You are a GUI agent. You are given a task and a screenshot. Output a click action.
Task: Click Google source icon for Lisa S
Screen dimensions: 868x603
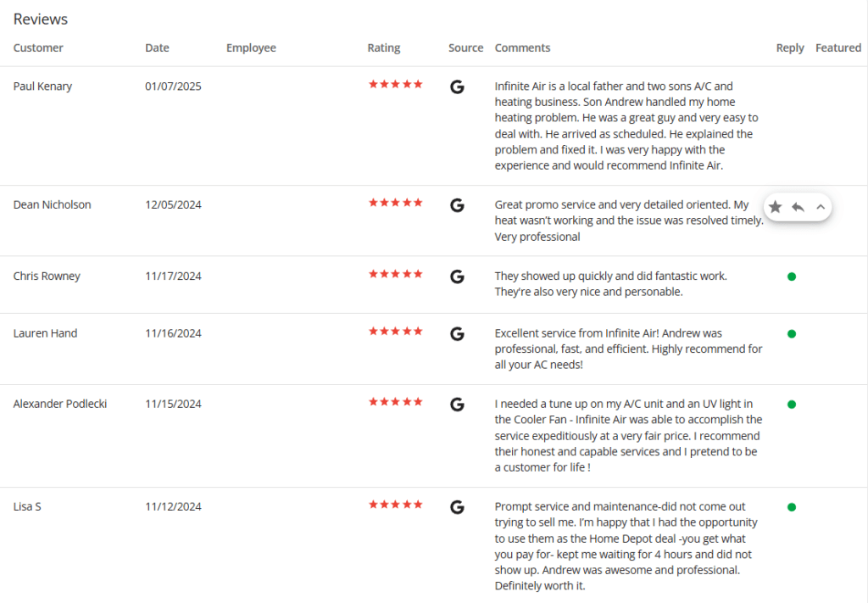[x=457, y=507]
